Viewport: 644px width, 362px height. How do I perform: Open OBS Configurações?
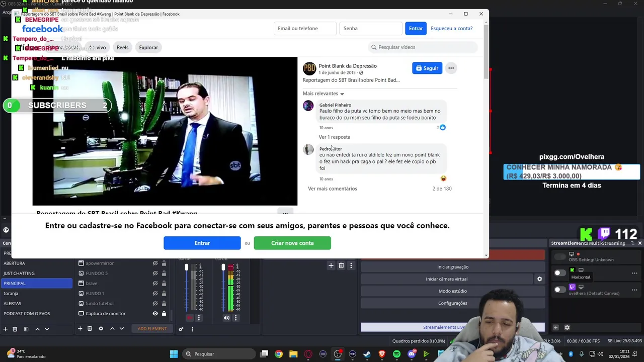coord(453,303)
